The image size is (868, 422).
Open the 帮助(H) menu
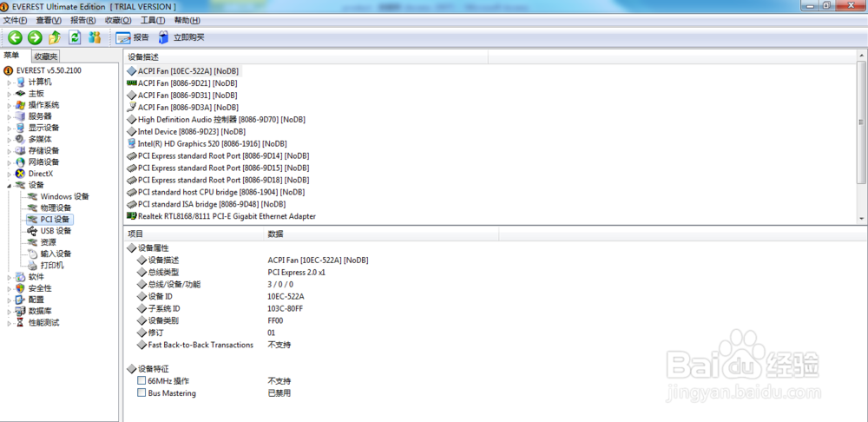pyautogui.click(x=187, y=21)
